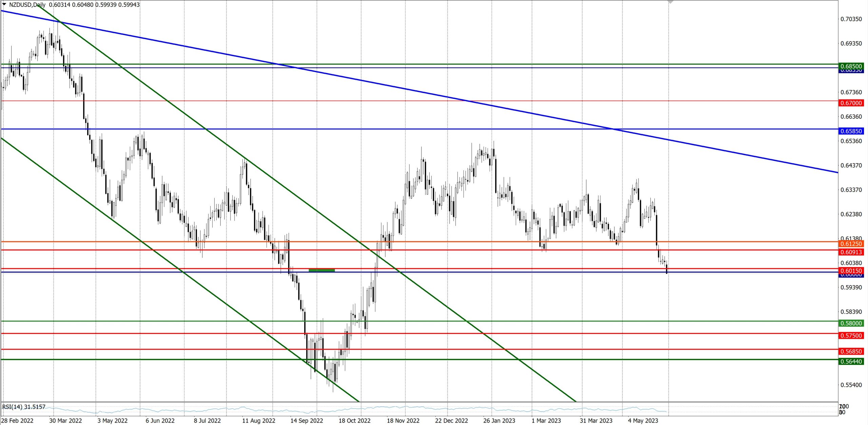Select the orange 0.61250 level label
The height and width of the screenshot is (425, 868).
tap(851, 244)
